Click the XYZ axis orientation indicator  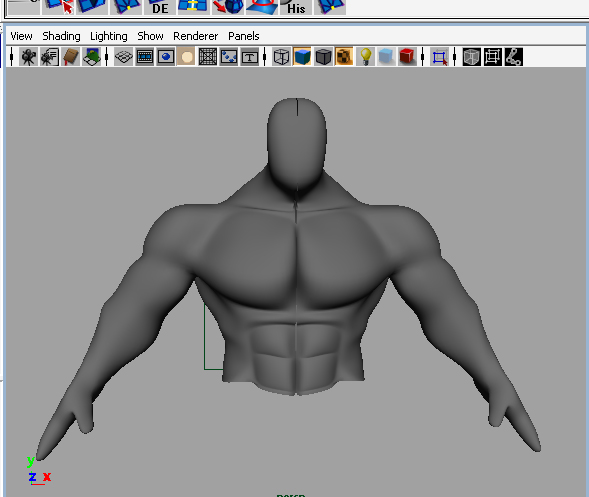39,470
